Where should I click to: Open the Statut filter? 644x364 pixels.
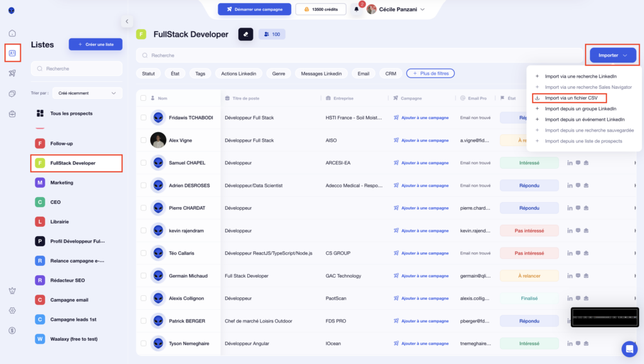(x=148, y=74)
